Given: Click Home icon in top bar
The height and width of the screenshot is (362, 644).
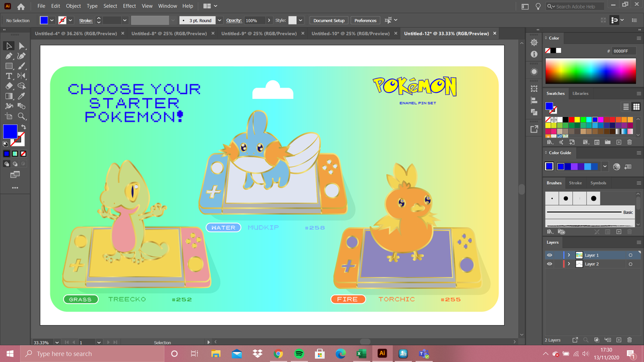Looking at the screenshot, I should [x=21, y=6].
